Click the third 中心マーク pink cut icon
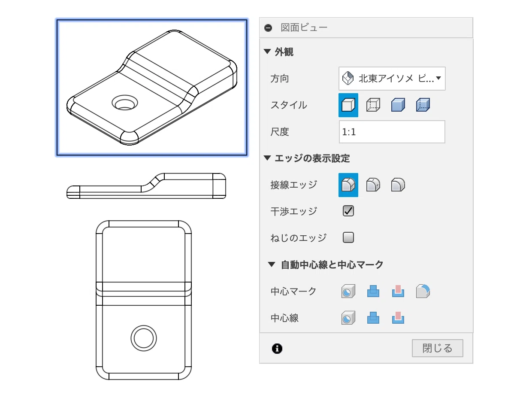 (x=398, y=292)
